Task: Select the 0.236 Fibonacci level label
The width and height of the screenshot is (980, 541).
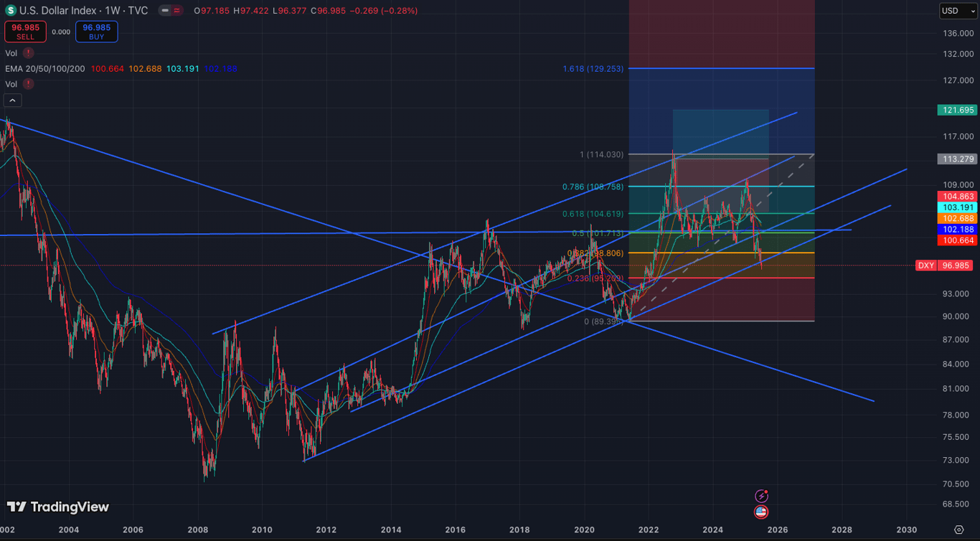Action: (595, 278)
